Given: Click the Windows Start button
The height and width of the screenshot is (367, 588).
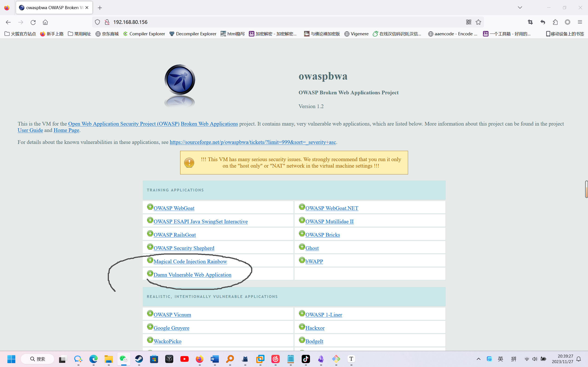Looking at the screenshot, I should [x=11, y=359].
